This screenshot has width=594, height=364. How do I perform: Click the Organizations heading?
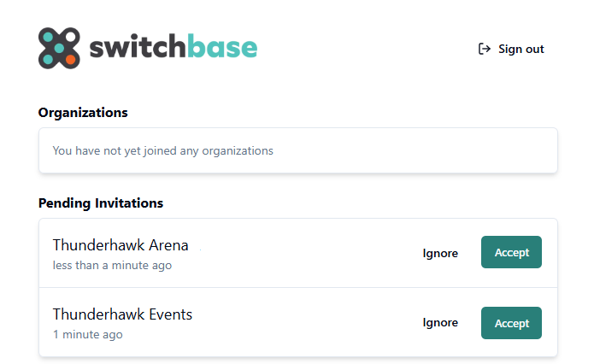click(x=83, y=113)
